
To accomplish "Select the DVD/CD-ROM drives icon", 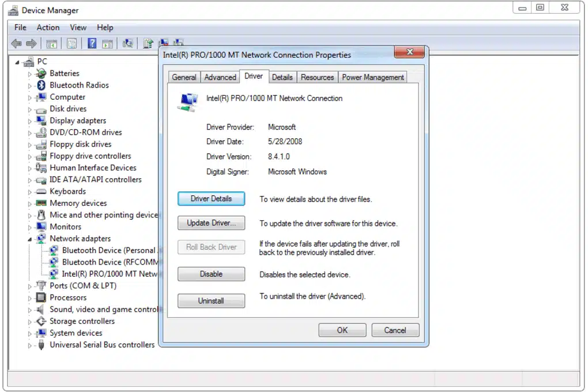I will click(x=41, y=133).
